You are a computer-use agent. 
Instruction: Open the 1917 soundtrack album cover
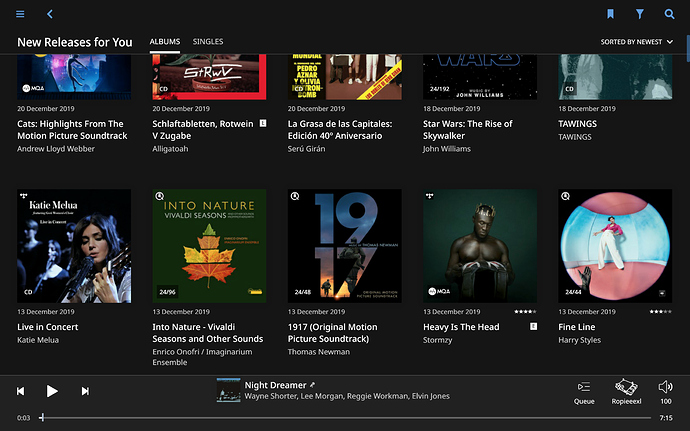(345, 246)
